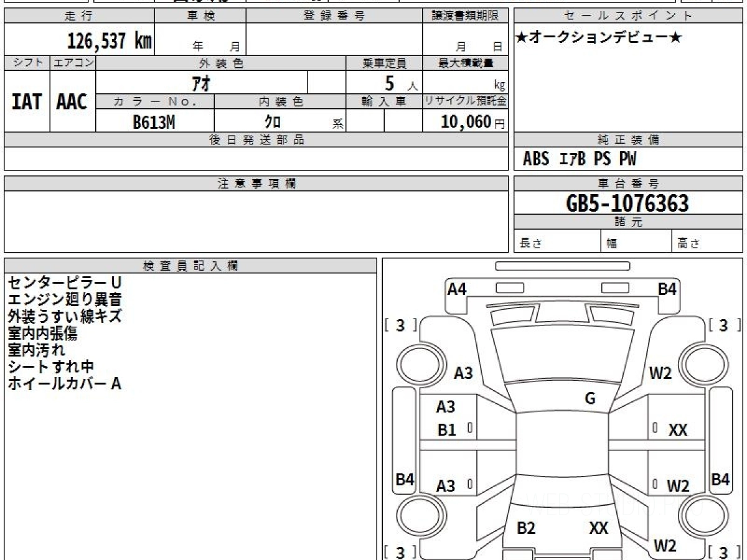Select the recycle deposit 10,060円
The width and height of the screenshot is (747, 560).
pos(473,122)
